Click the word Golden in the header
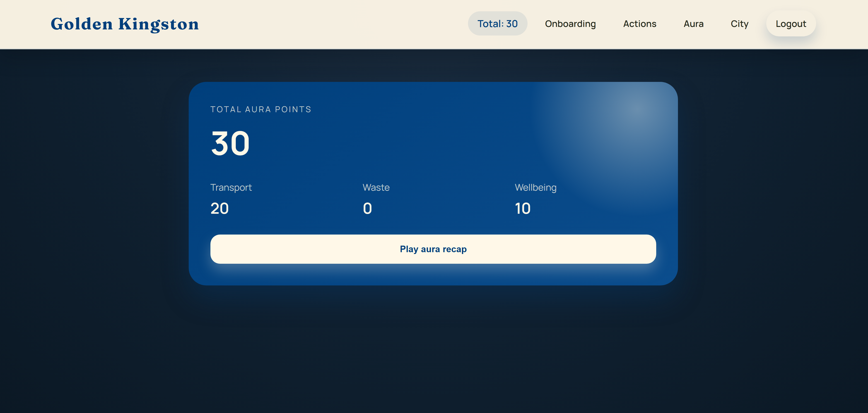 coord(82,24)
